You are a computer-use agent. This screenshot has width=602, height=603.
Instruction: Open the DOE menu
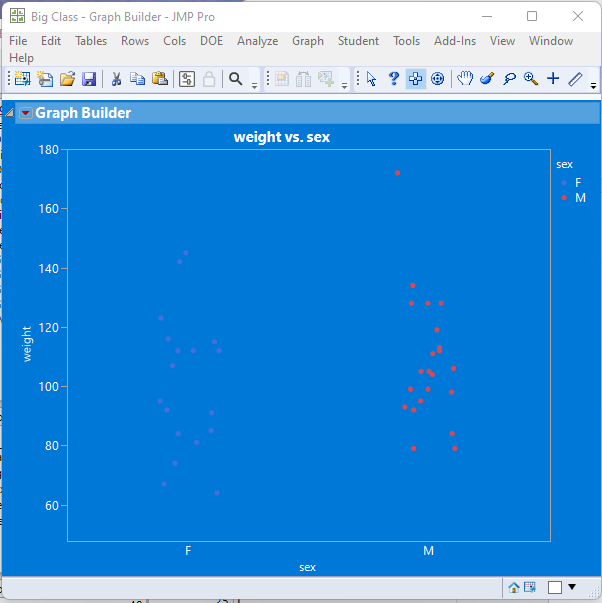211,41
